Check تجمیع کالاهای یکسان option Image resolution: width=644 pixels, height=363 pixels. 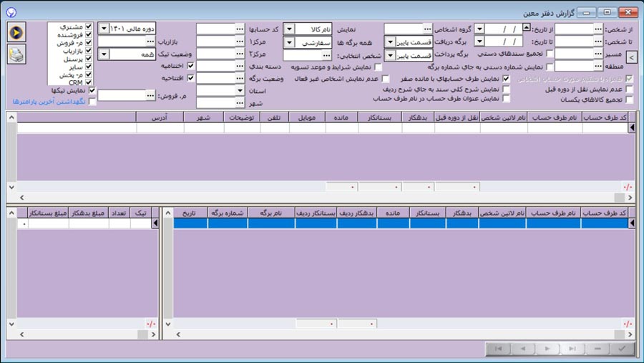tap(629, 100)
